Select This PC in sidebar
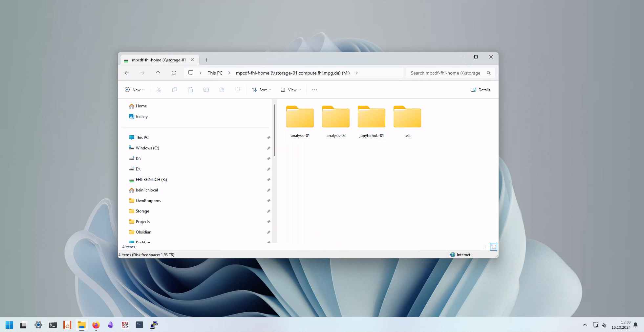 pyautogui.click(x=142, y=138)
